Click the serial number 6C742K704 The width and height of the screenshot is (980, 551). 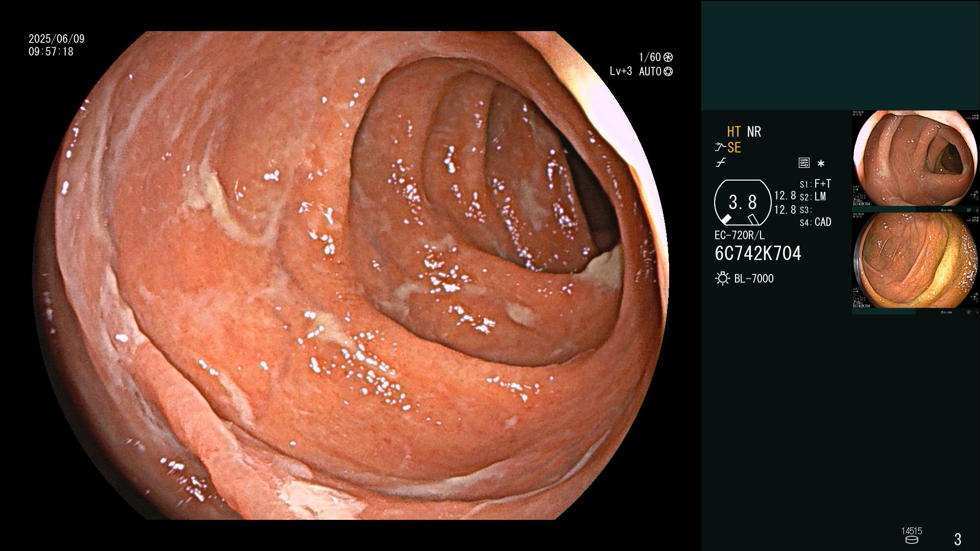pyautogui.click(x=758, y=253)
